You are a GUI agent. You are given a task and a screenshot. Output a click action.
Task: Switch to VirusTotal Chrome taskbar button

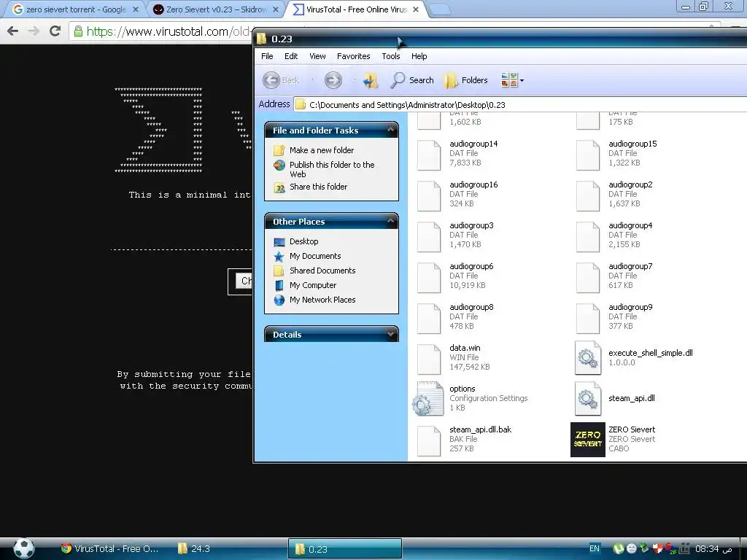pos(109,548)
